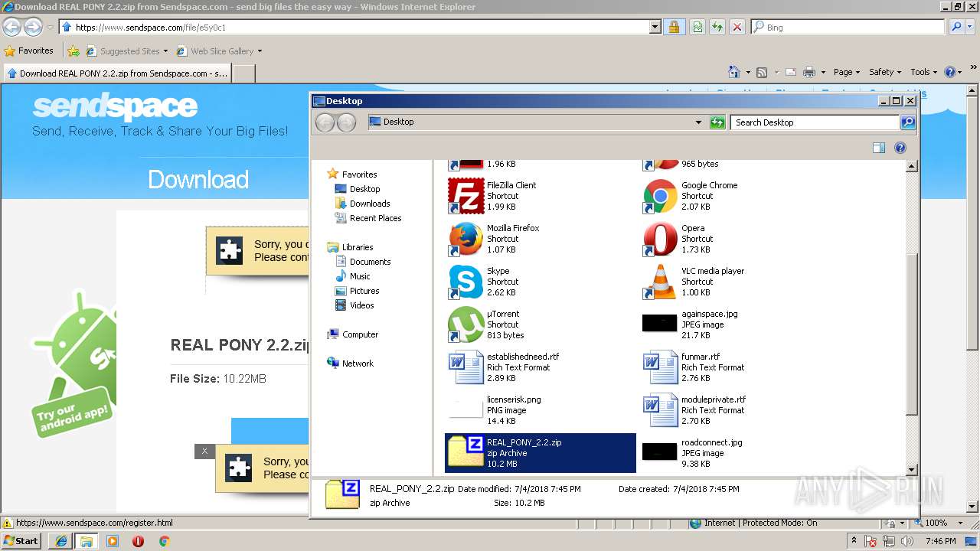980x551 pixels.
Task: Select the Mozilla Firefox shortcut icon
Action: 465,239
